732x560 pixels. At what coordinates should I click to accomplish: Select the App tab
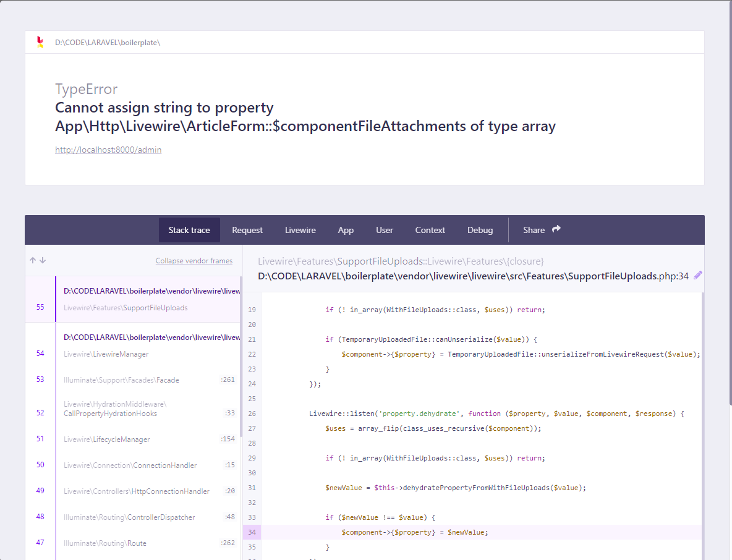(x=346, y=230)
